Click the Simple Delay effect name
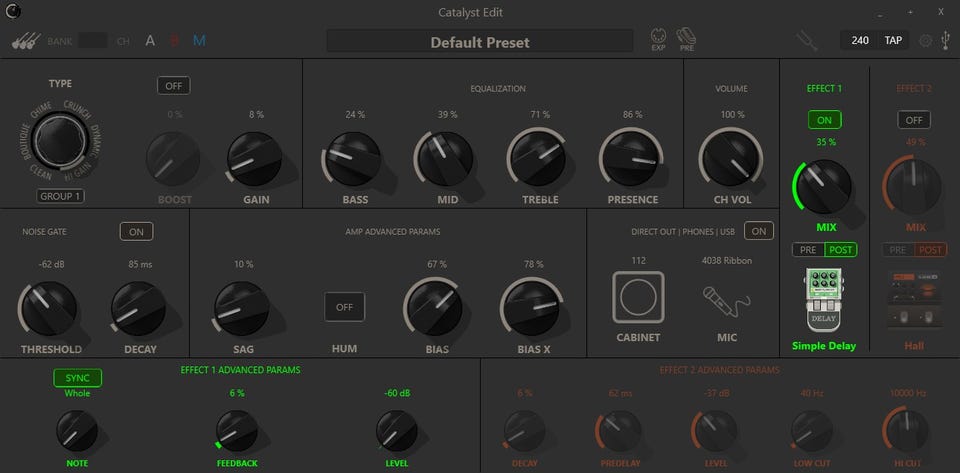This screenshot has width=960, height=473. pyautogui.click(x=823, y=346)
